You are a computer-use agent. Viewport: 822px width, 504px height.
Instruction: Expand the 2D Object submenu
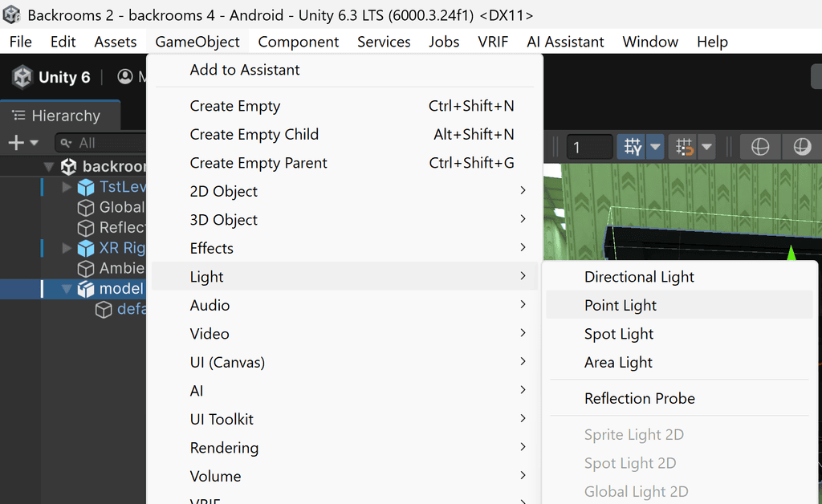coord(344,191)
